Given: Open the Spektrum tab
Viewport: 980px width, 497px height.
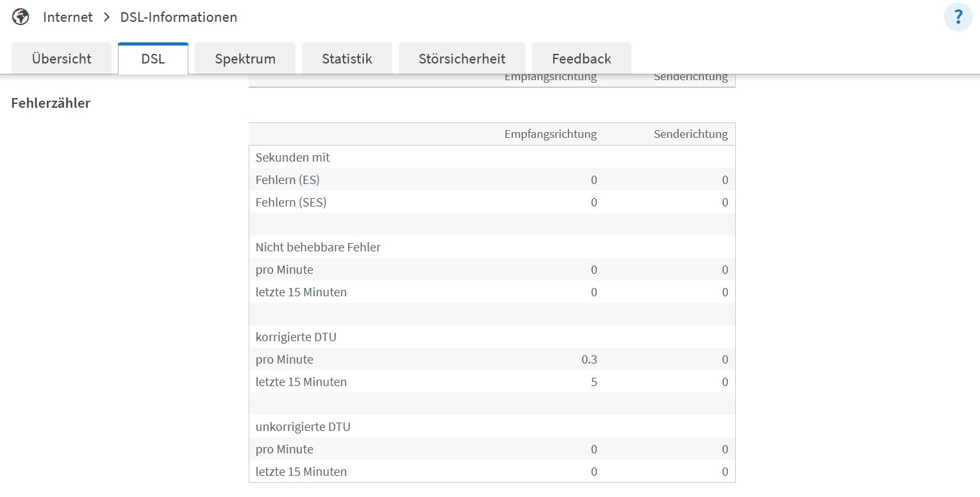Looking at the screenshot, I should [245, 59].
